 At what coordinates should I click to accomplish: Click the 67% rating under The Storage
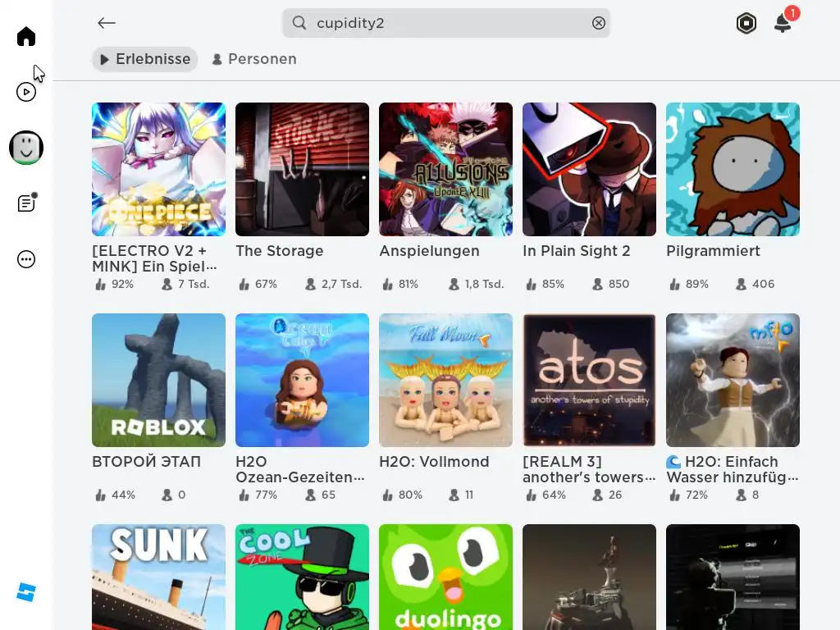258,285
